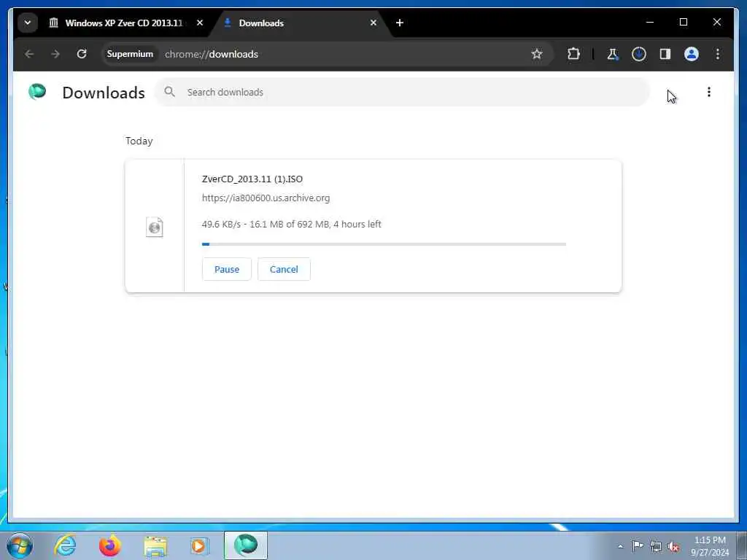Reload the downloads page
747x560 pixels.
[x=82, y=54]
